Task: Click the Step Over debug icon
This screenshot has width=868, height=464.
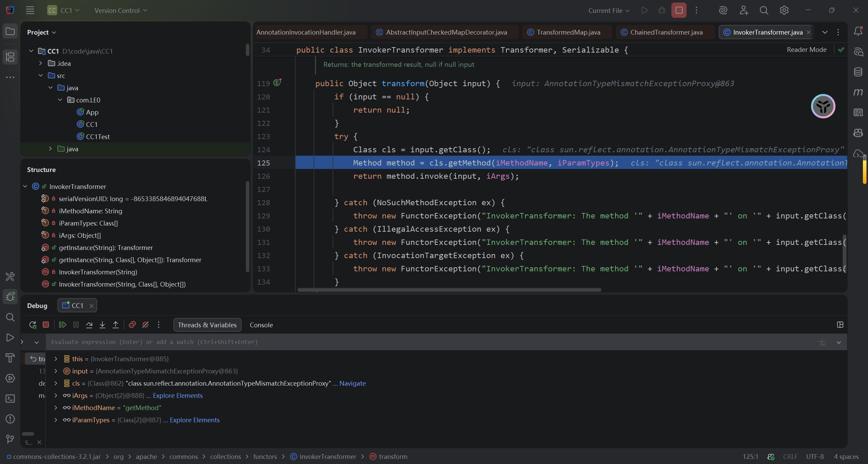Action: pyautogui.click(x=89, y=325)
